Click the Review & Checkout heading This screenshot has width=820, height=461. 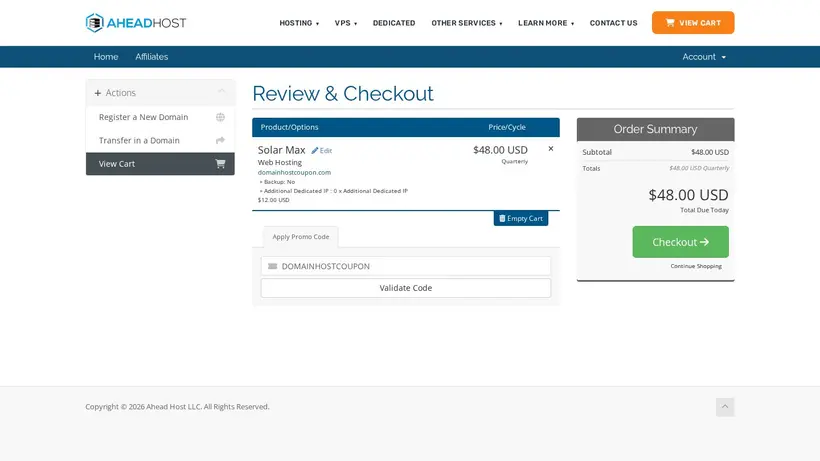point(343,94)
